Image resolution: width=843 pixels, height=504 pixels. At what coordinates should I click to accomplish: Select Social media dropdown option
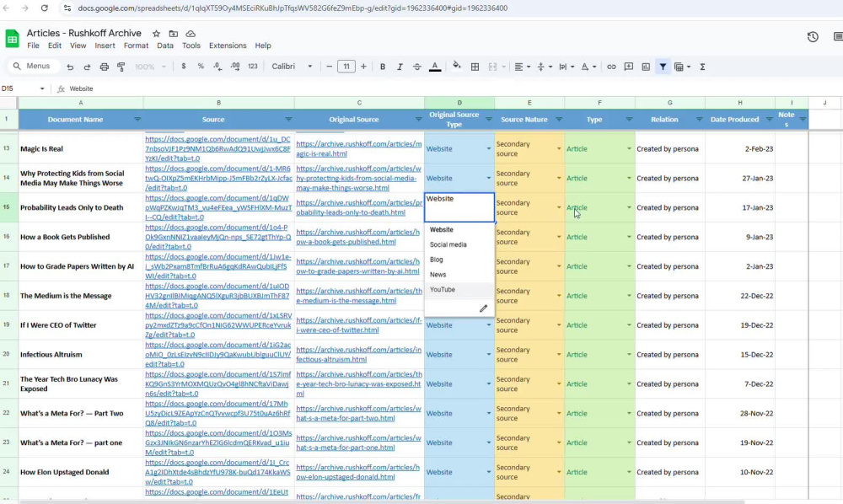tap(459, 244)
